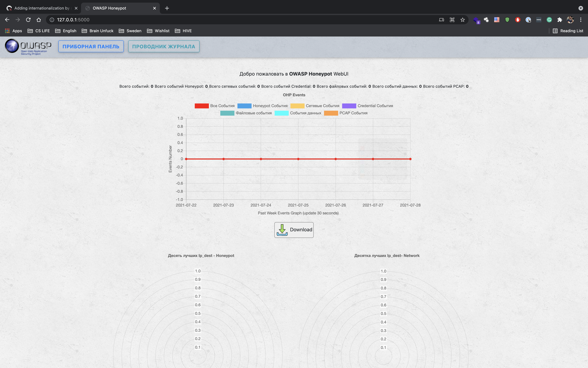Expand the tab search dropdown arrow
This screenshot has width=588, height=368.
(x=581, y=8)
